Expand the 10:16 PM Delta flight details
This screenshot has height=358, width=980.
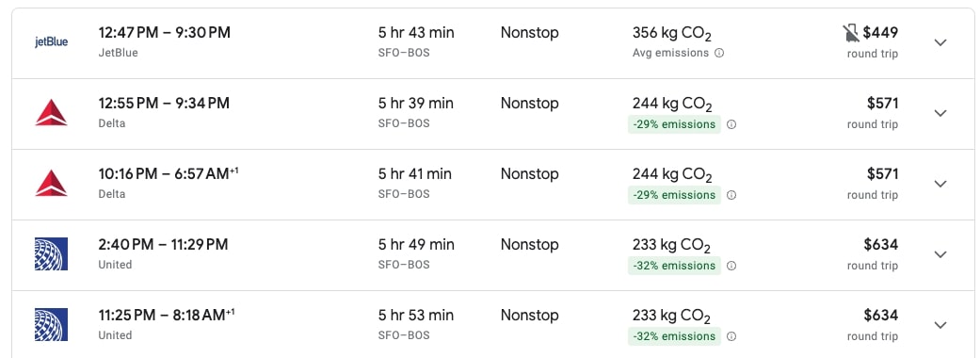pos(940,184)
